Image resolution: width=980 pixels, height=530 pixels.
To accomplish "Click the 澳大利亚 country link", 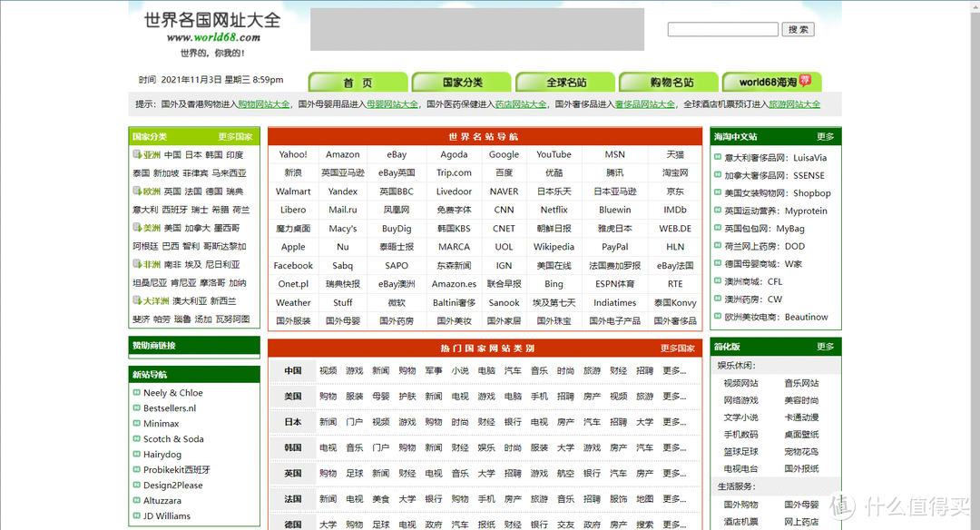I will (x=190, y=300).
